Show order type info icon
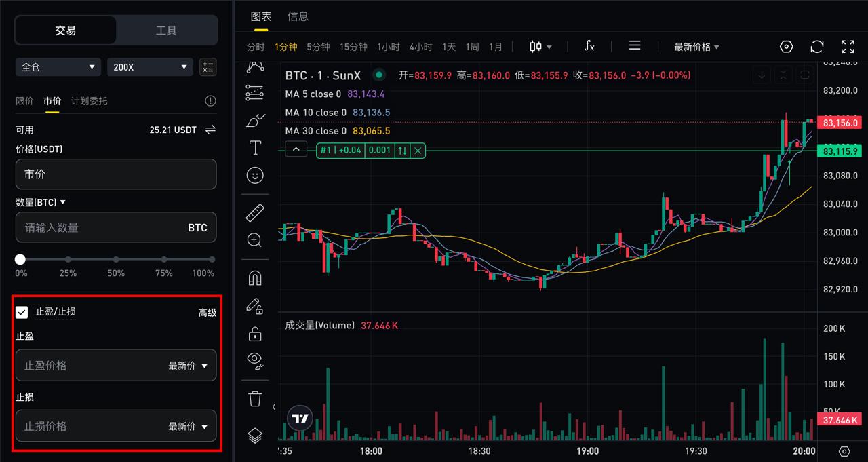Screen dimensions: 868x462 [210, 101]
